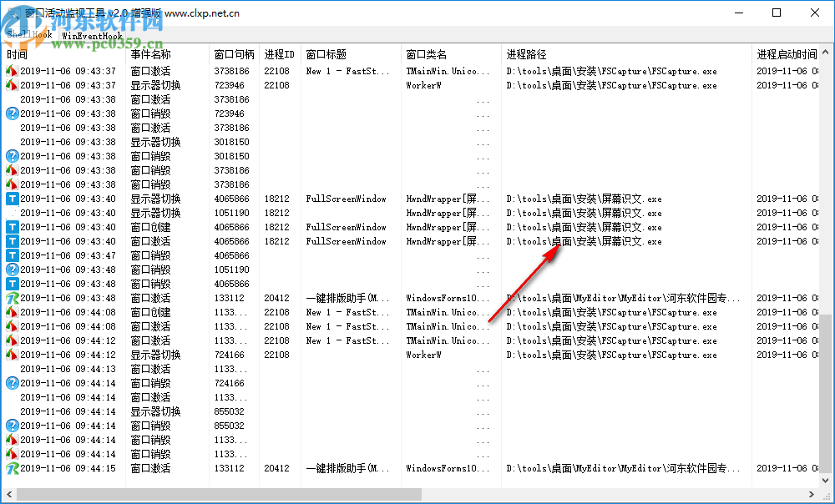Click the vertical scrollbar up arrow

coord(826,53)
